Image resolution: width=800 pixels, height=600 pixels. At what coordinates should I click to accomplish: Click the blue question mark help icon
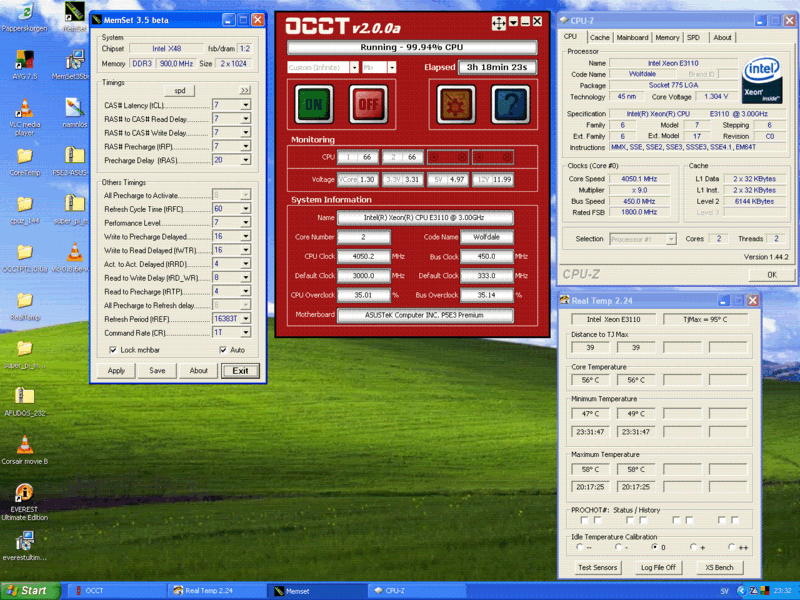coord(510,104)
